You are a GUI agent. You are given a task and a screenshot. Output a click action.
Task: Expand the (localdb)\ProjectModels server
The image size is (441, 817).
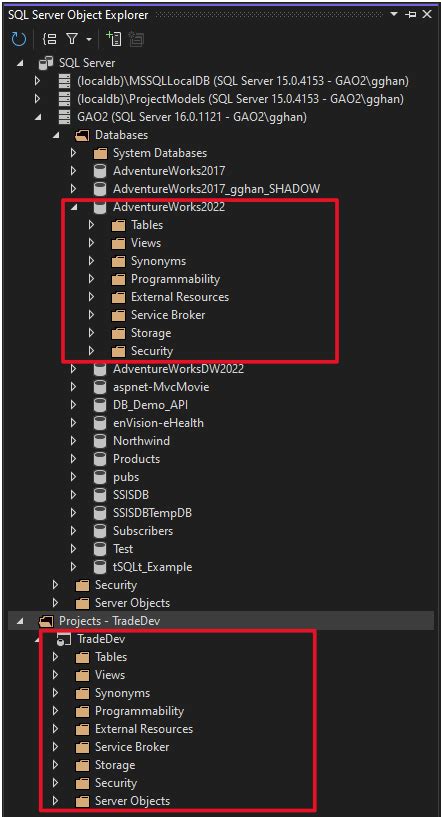[x=37, y=99]
